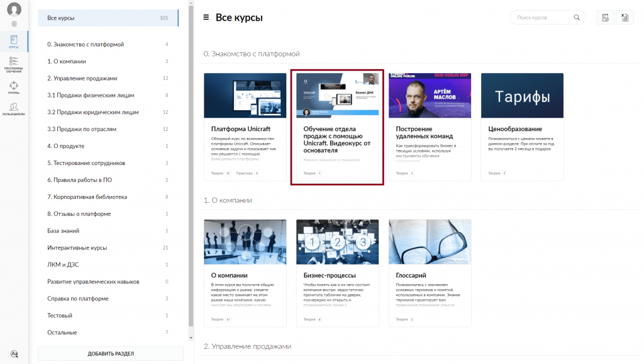Open 3.2 Продажи юридическим лицам section
The image size is (644, 364).
pyautogui.click(x=108, y=112)
